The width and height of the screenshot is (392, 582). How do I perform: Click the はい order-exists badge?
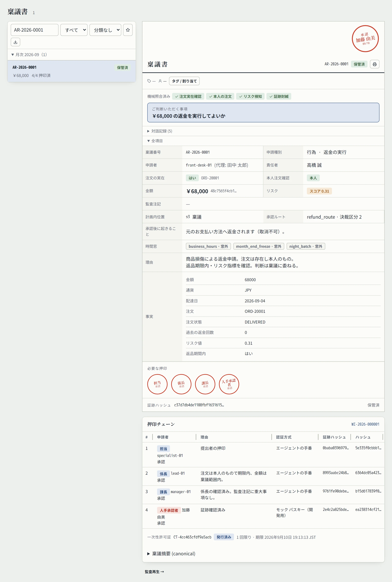point(192,178)
